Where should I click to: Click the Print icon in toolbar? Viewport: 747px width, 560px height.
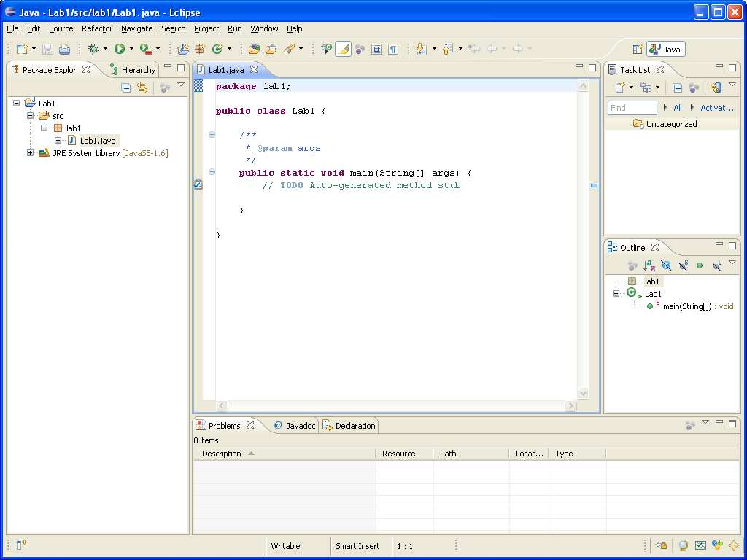tap(64, 49)
